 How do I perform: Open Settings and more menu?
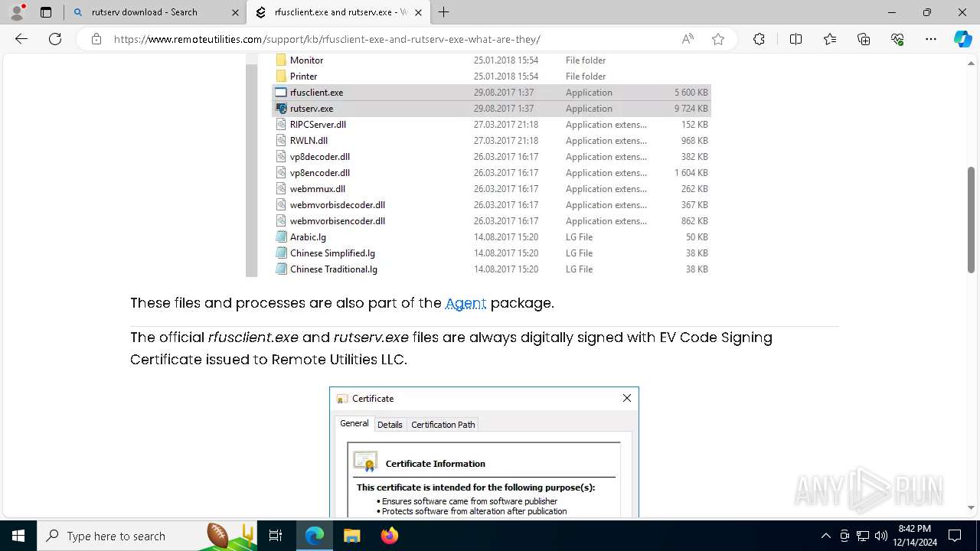[931, 39]
